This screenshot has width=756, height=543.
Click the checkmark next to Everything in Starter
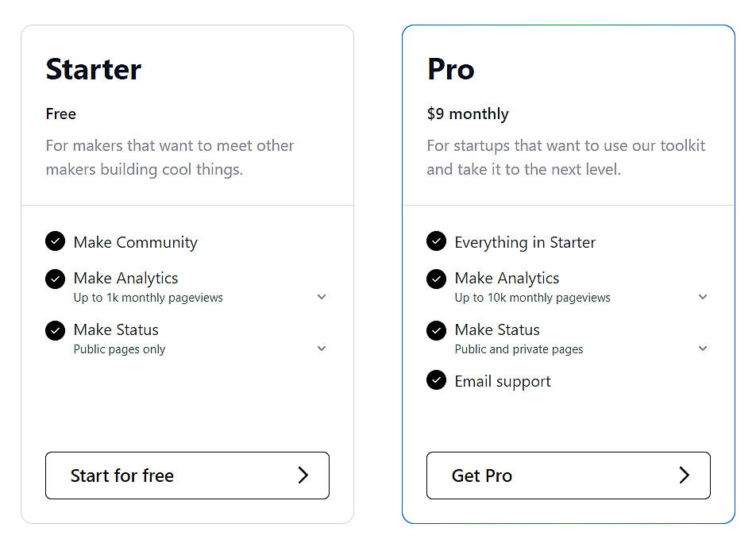coord(436,241)
